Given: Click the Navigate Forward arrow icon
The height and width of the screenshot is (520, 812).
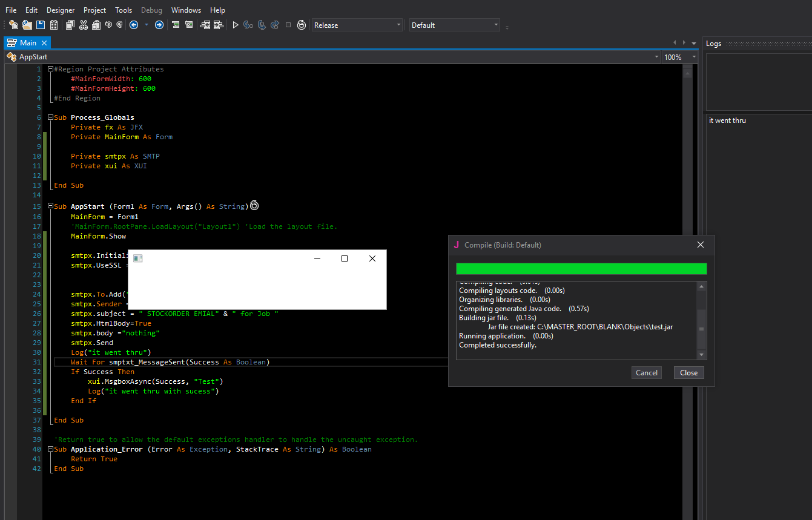Looking at the screenshot, I should pyautogui.click(x=159, y=25).
